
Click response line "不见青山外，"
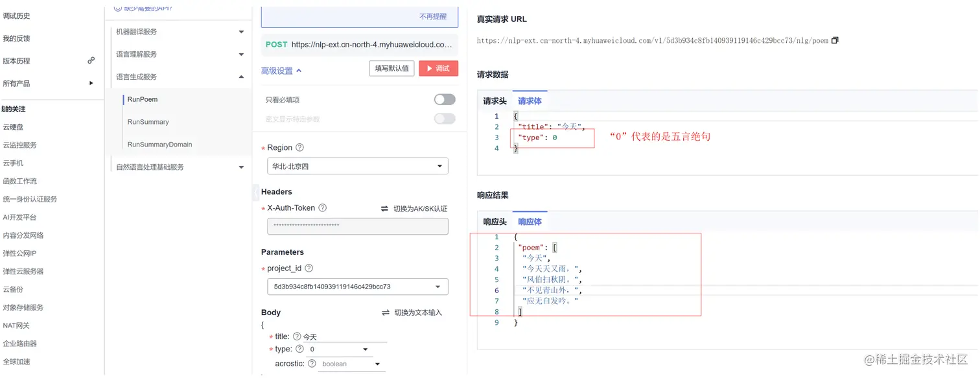[x=552, y=290]
